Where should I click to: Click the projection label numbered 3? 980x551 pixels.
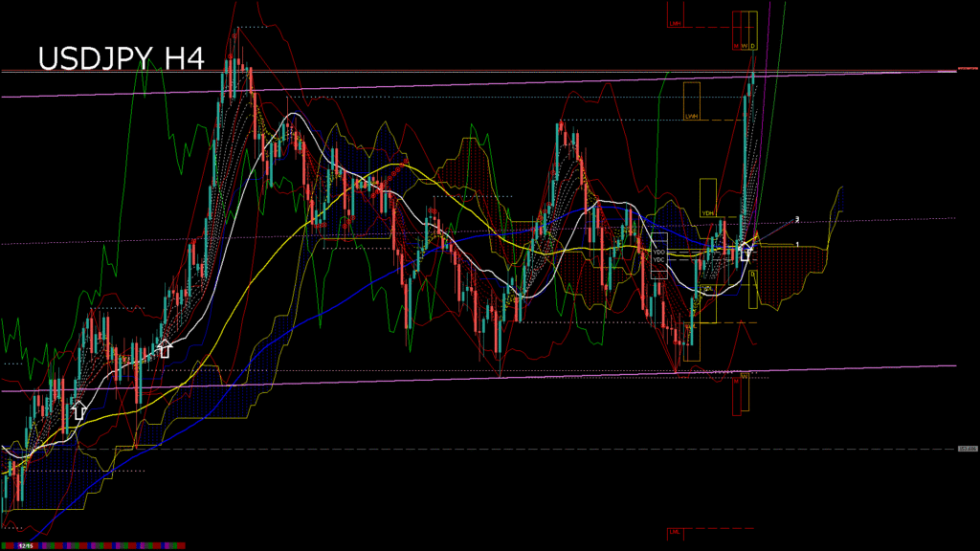(x=797, y=219)
